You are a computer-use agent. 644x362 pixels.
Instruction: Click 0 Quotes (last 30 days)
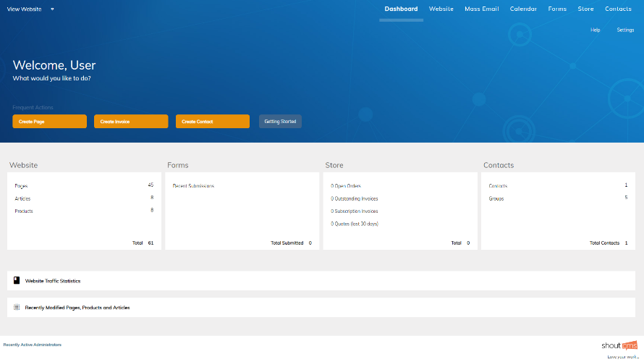355,224
